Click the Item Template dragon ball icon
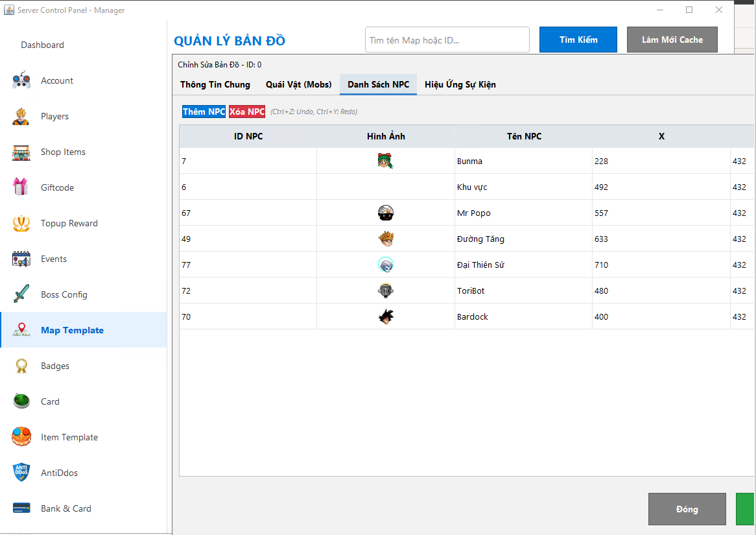The width and height of the screenshot is (756, 535). pos(21,436)
